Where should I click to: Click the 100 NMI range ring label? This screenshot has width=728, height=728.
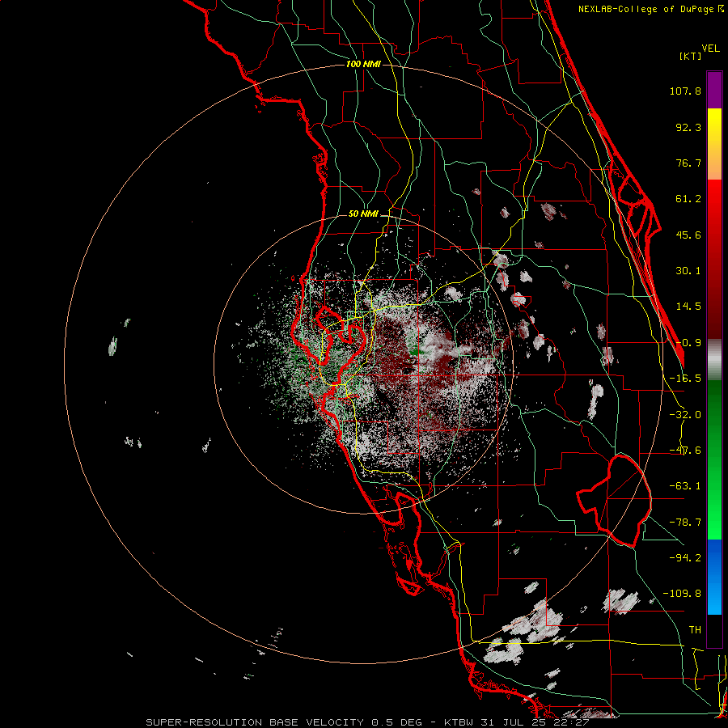coord(363,64)
